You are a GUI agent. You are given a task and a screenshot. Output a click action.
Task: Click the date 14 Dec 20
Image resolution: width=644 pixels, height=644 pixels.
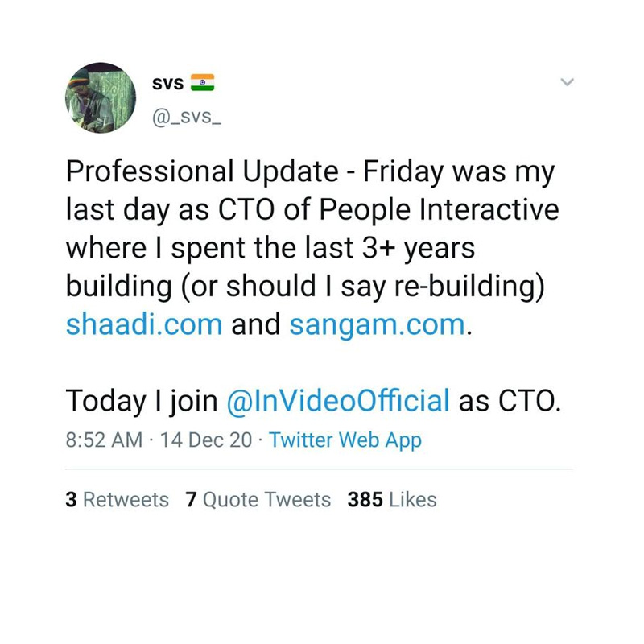204,440
